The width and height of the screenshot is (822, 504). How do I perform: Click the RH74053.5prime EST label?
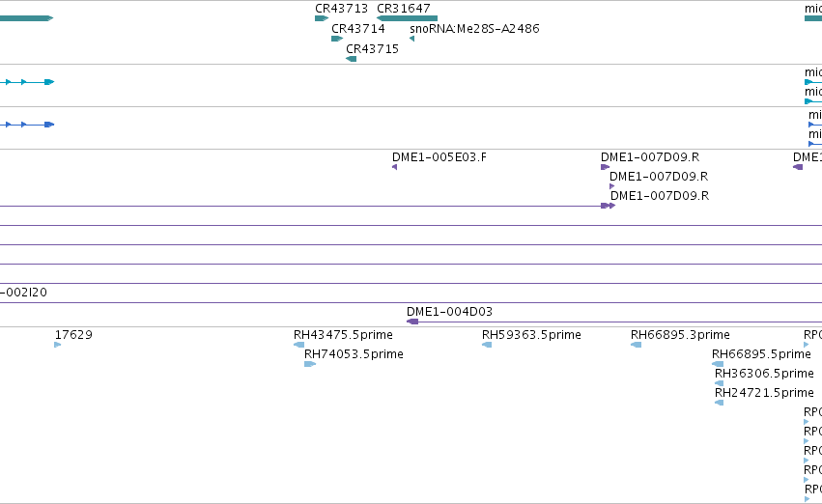[x=354, y=354]
